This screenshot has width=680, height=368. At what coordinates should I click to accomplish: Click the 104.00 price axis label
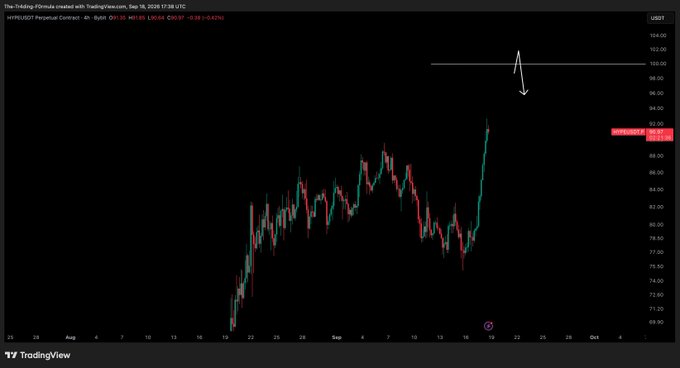click(657, 36)
